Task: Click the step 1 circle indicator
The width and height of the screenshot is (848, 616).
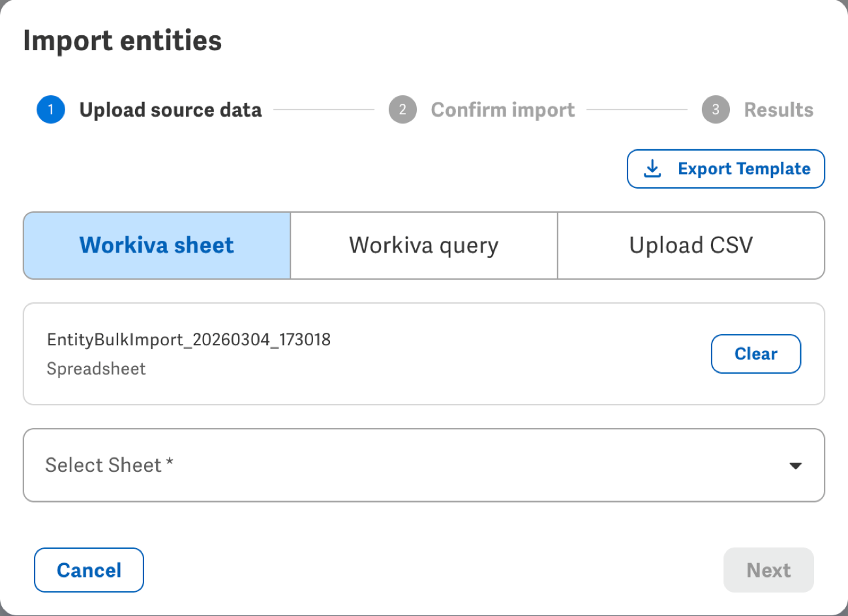Action: pos(51,110)
